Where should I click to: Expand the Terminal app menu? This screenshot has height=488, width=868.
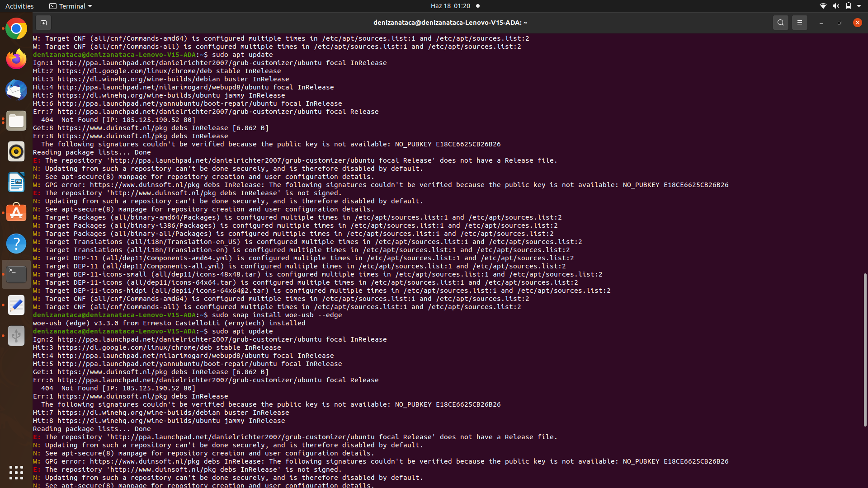click(x=71, y=6)
